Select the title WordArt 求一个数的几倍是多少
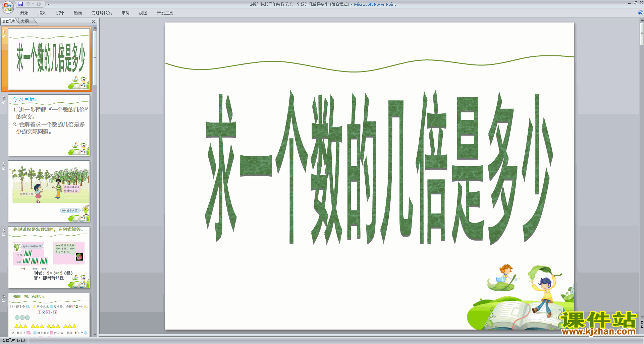Screen dimensions: 644x344 click(379, 167)
